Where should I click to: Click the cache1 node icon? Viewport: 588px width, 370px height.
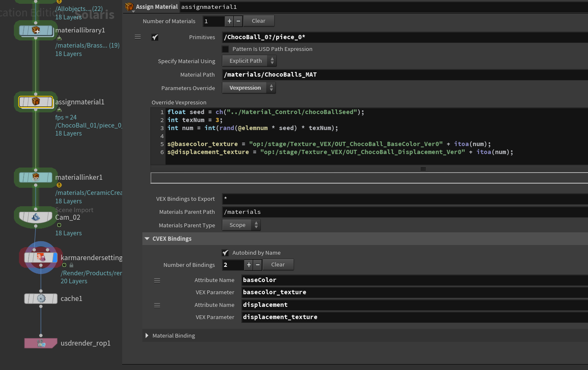point(41,298)
